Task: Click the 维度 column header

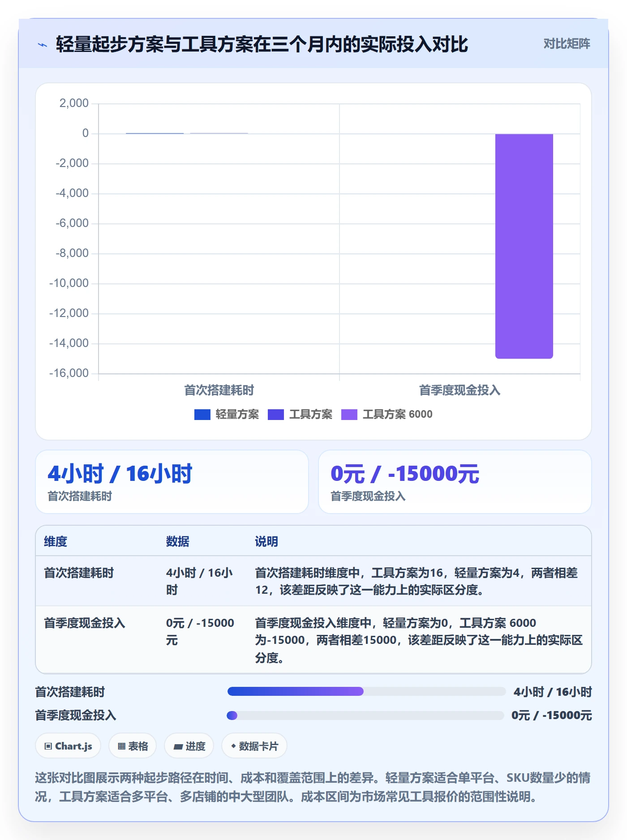Action: coord(56,541)
